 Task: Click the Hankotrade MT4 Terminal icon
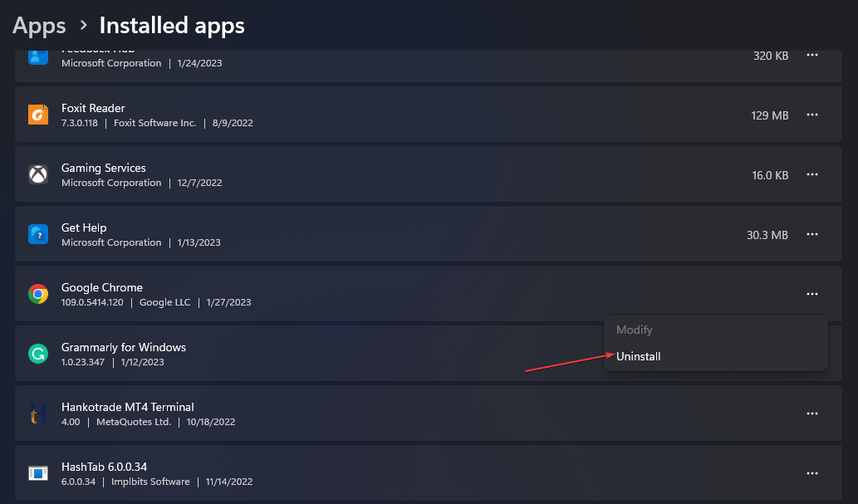tap(38, 413)
